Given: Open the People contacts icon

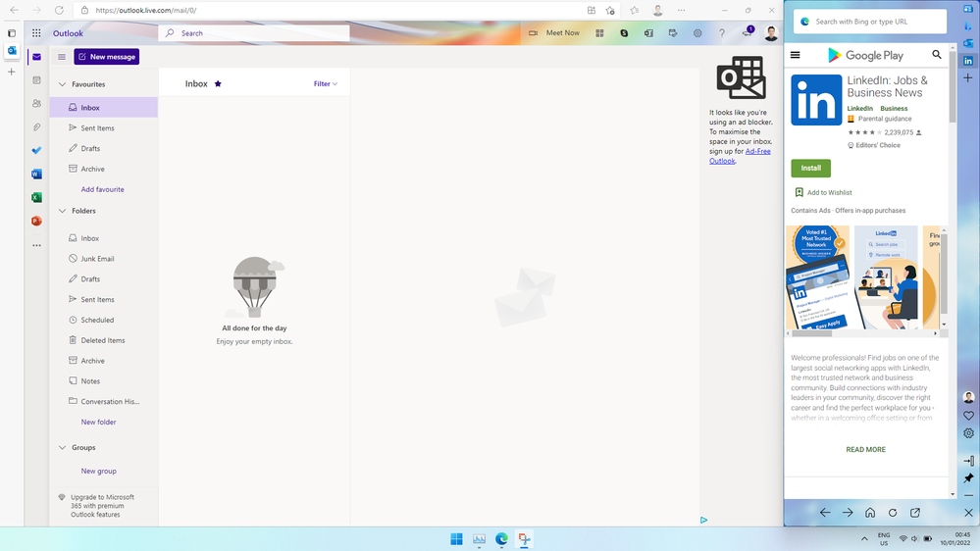Looking at the screenshot, I should 37,104.
